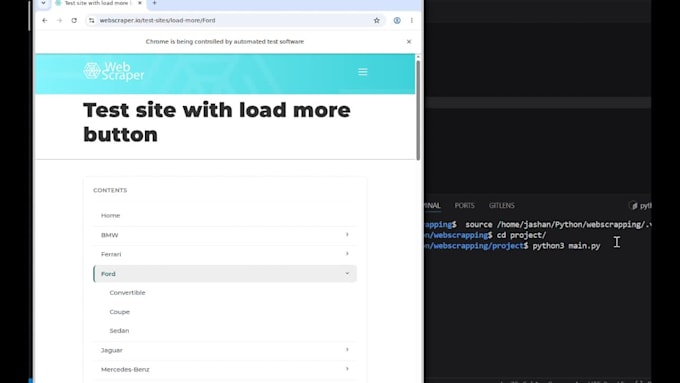Open the BMW category

[110, 235]
